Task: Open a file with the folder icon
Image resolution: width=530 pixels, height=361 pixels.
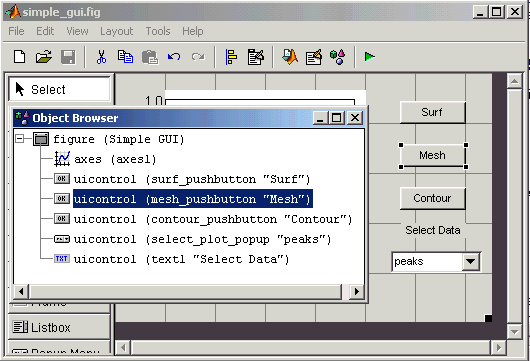Action: point(44,57)
